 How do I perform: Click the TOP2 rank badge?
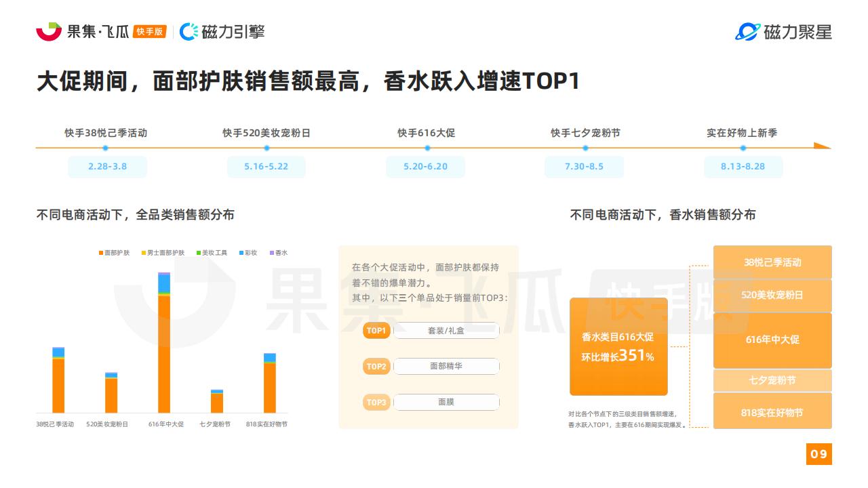point(376,367)
